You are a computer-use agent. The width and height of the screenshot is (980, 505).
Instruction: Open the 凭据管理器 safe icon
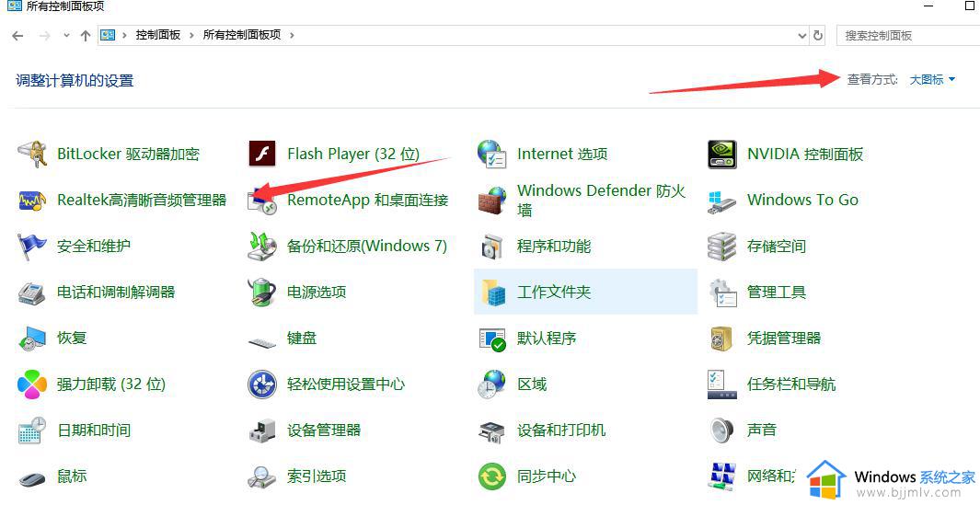[721, 339]
